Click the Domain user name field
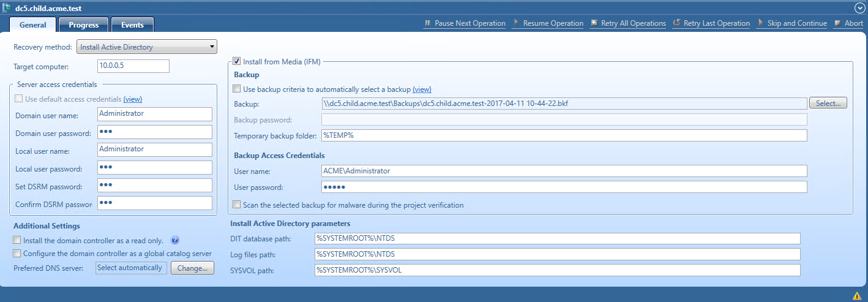 click(x=155, y=114)
